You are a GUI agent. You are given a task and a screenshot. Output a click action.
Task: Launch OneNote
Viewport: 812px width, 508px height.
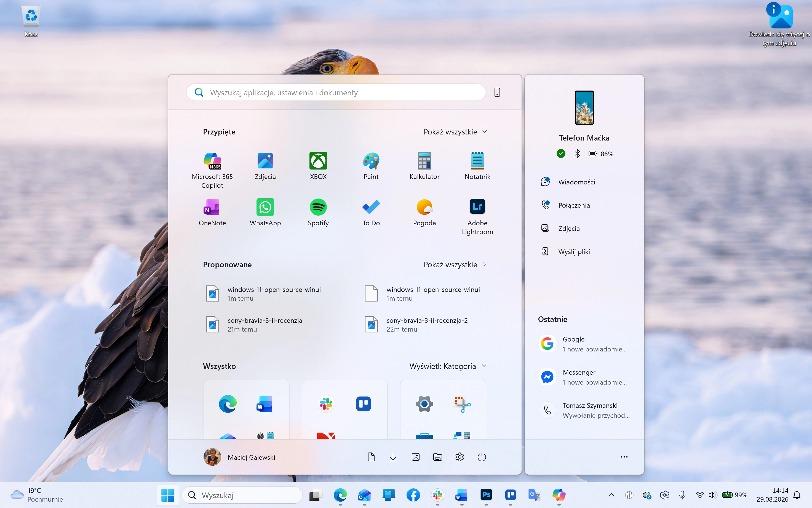click(212, 212)
